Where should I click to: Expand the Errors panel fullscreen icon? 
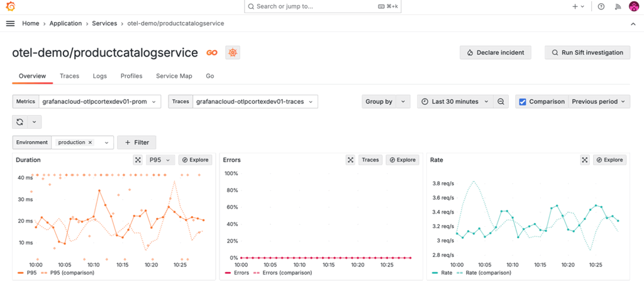pos(350,160)
